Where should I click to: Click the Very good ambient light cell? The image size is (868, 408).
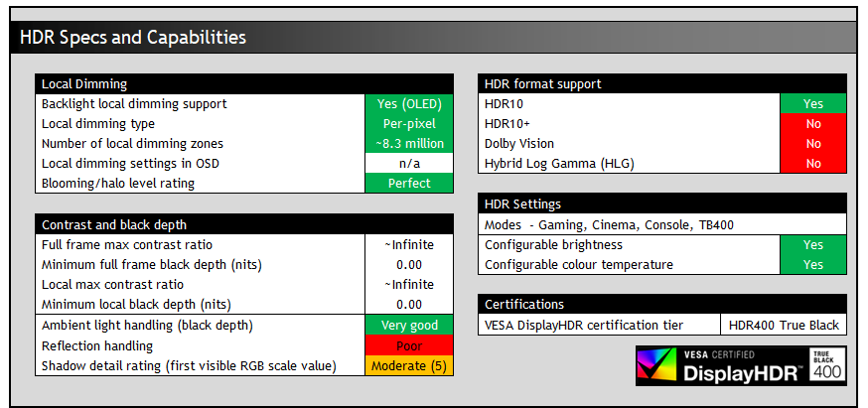(409, 326)
